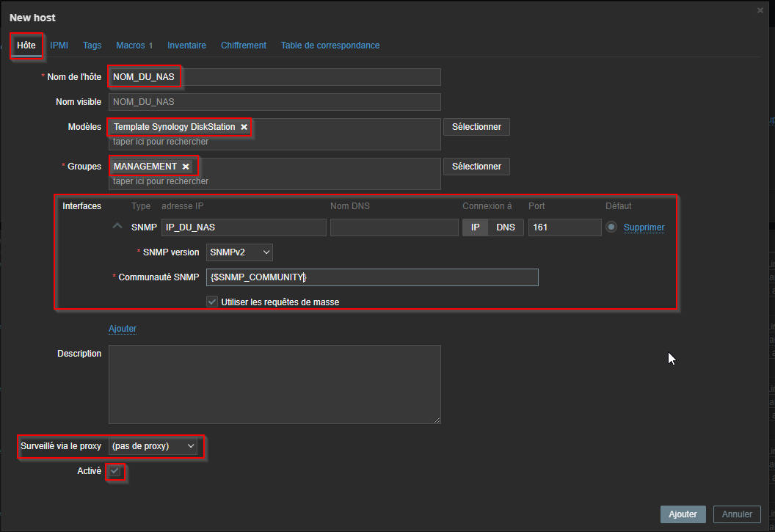
Task: Select the Défaut radio button
Action: 611,227
